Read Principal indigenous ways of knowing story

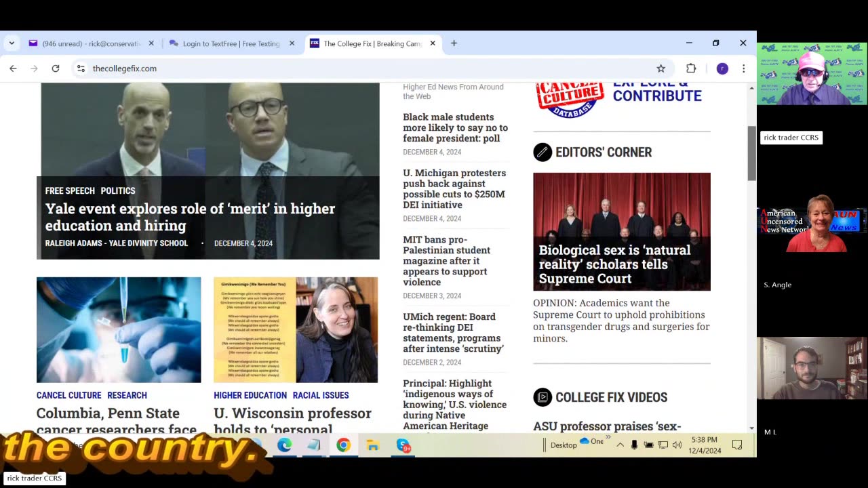tap(454, 405)
